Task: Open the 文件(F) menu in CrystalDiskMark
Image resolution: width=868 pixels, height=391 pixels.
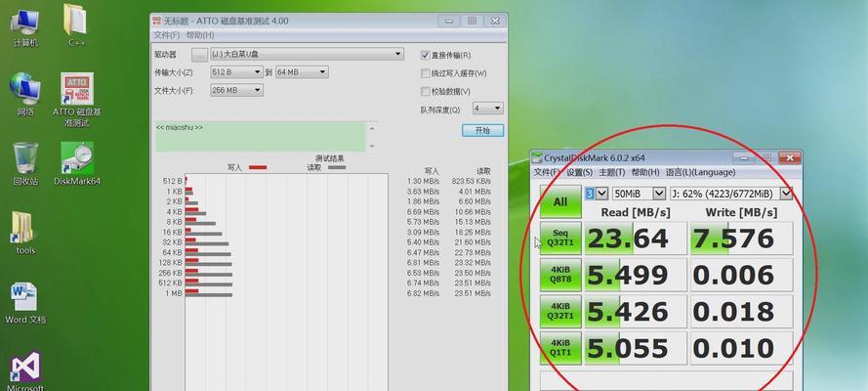Action: (x=547, y=172)
